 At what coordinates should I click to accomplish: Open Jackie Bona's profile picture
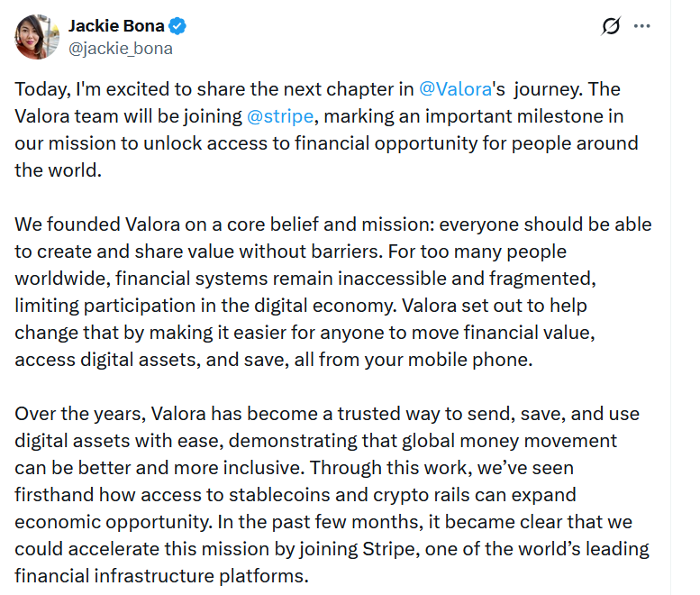pos(38,37)
